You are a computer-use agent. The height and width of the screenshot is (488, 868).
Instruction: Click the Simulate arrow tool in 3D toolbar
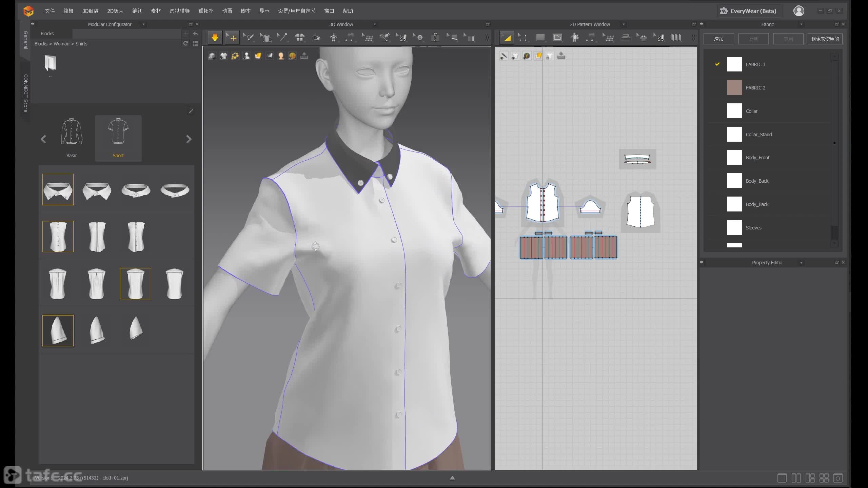pyautogui.click(x=215, y=38)
